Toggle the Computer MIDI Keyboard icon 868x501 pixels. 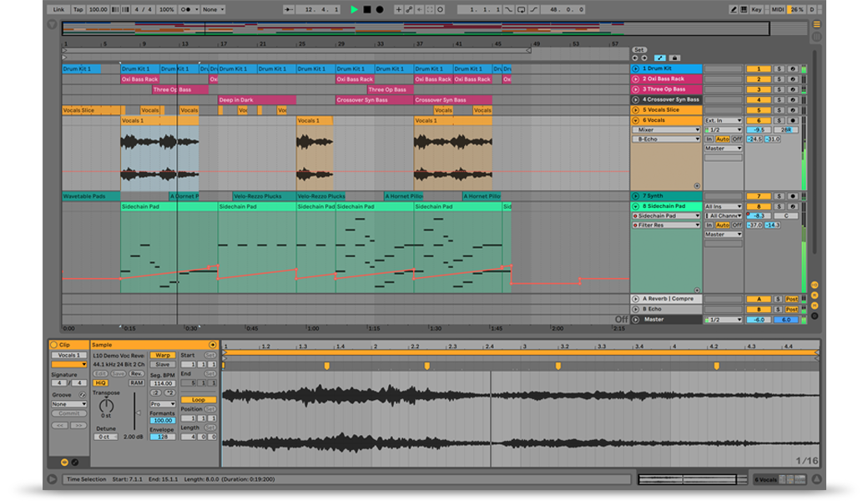pyautogui.click(x=744, y=9)
